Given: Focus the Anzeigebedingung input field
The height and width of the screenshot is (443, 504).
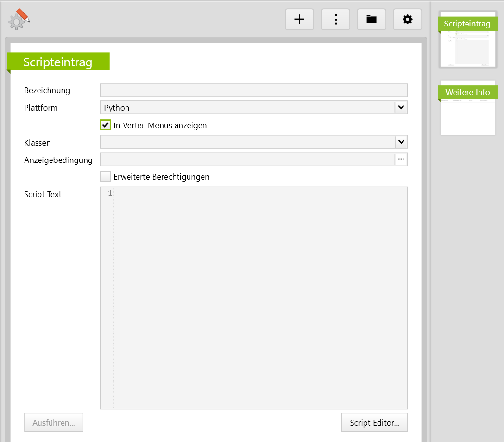Looking at the screenshot, I should pos(247,160).
